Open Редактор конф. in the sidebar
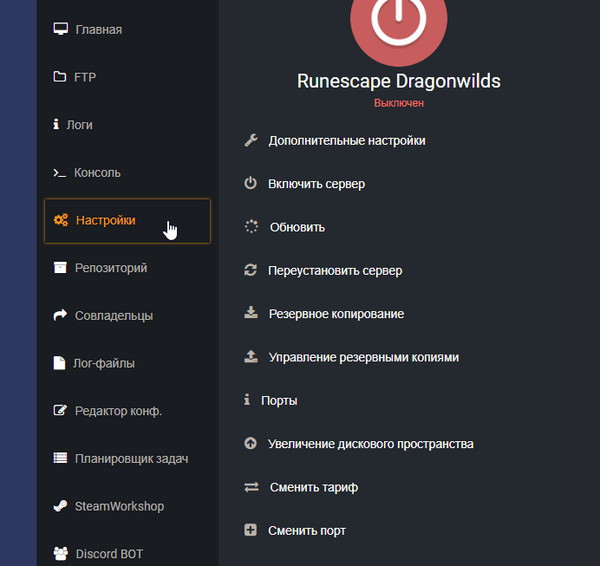 click(x=118, y=411)
